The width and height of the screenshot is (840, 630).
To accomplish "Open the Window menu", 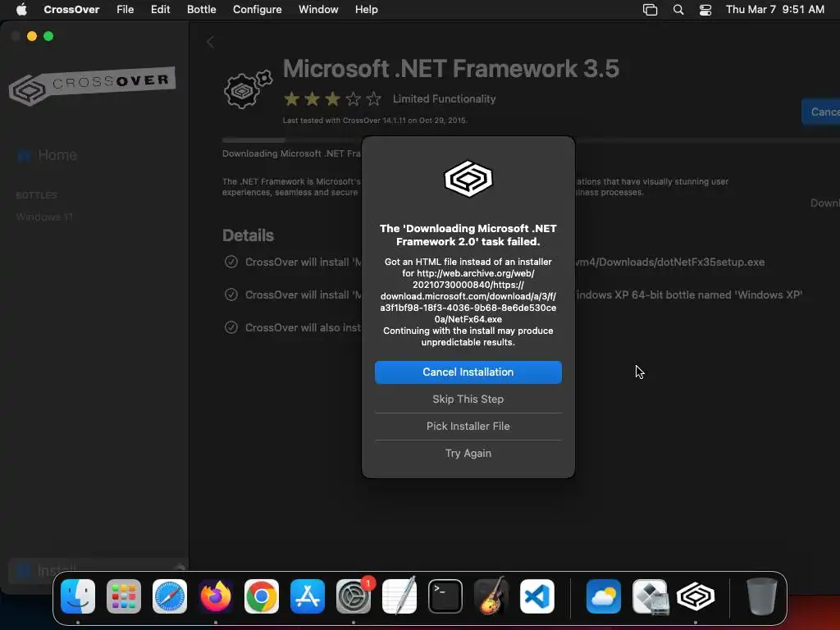I will pos(318,9).
